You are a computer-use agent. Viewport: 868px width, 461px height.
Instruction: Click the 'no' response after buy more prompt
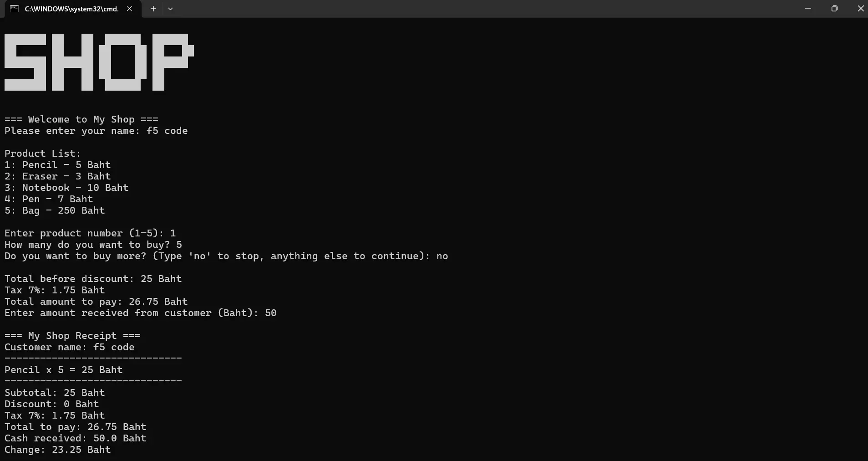[441, 256]
